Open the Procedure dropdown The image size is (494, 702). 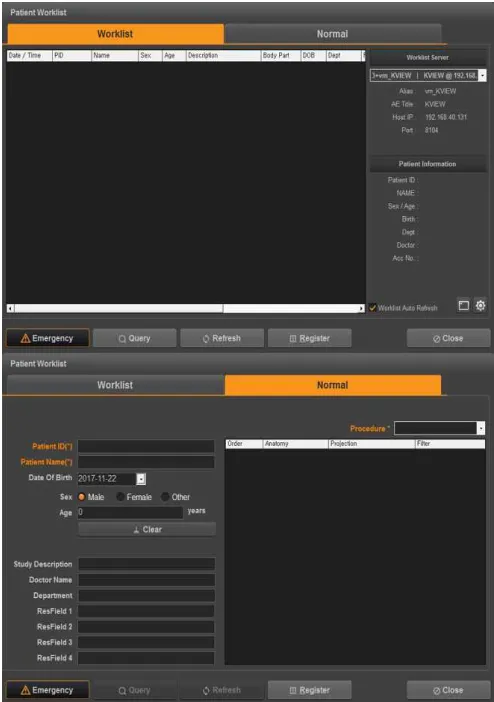(x=481, y=428)
